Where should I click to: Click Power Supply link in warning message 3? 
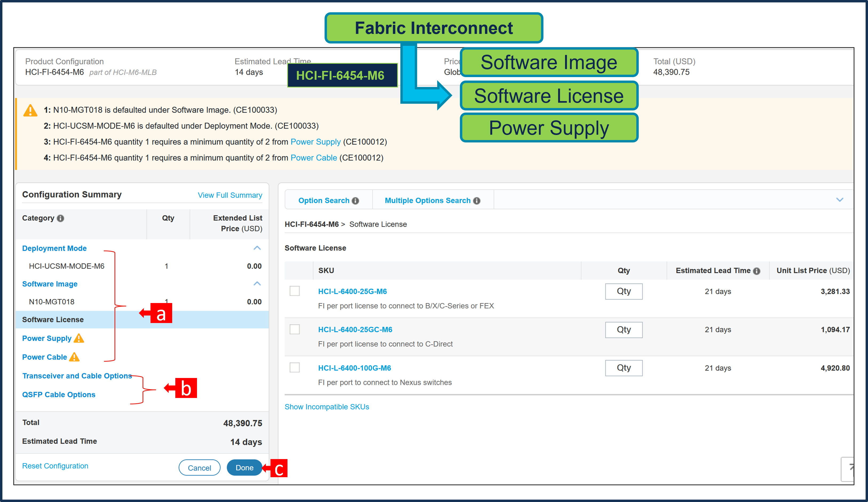tap(315, 142)
